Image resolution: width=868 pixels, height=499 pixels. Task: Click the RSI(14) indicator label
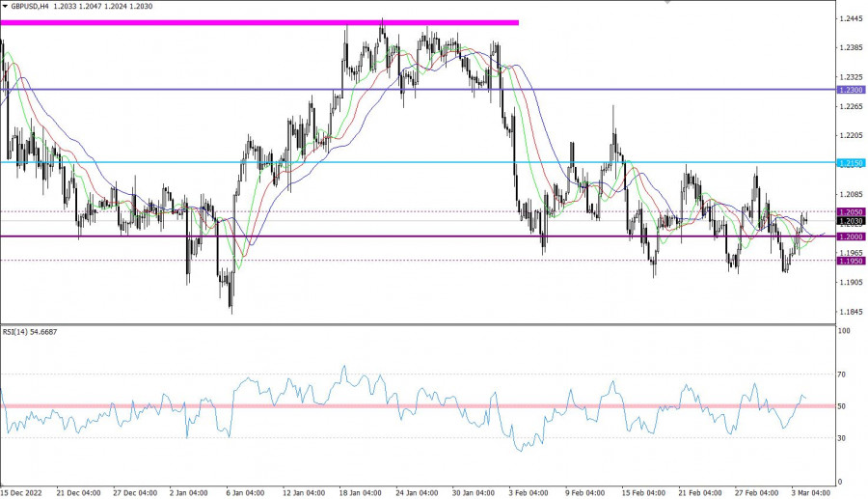pos(32,331)
